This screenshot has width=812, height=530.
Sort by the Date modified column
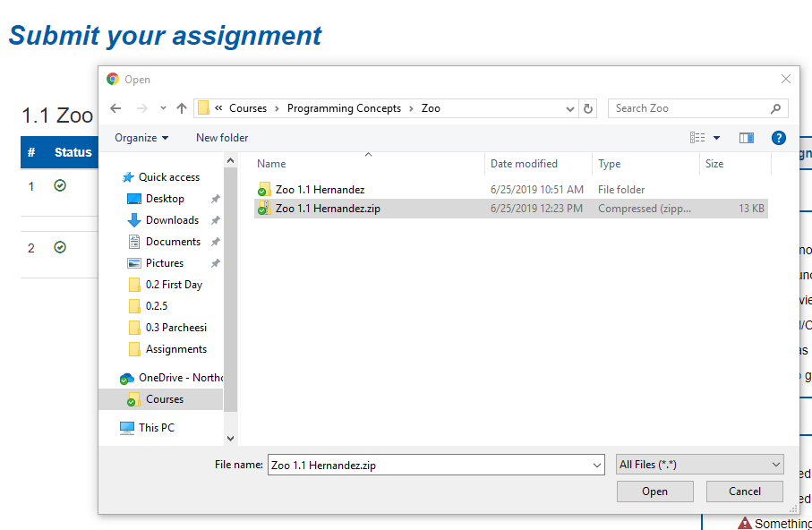524,164
